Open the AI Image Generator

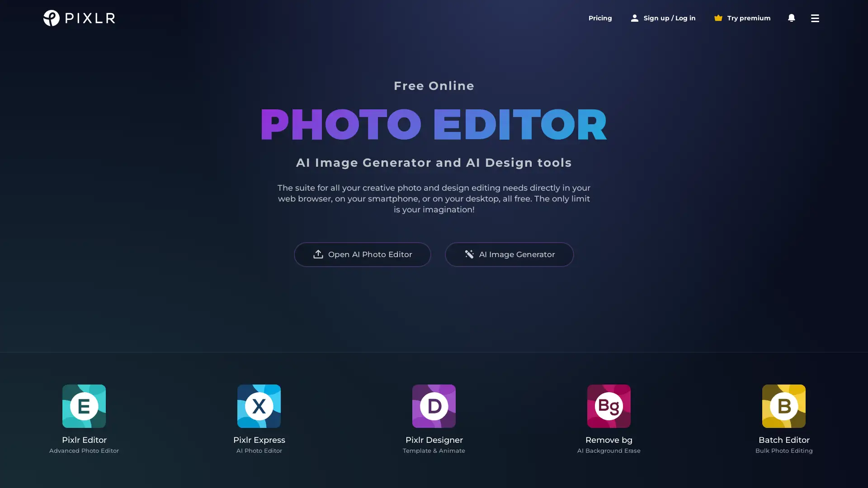pos(509,254)
